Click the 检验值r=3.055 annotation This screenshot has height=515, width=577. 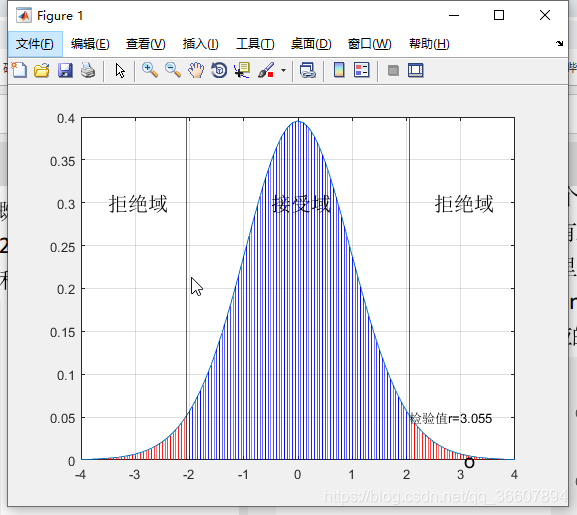(x=451, y=418)
